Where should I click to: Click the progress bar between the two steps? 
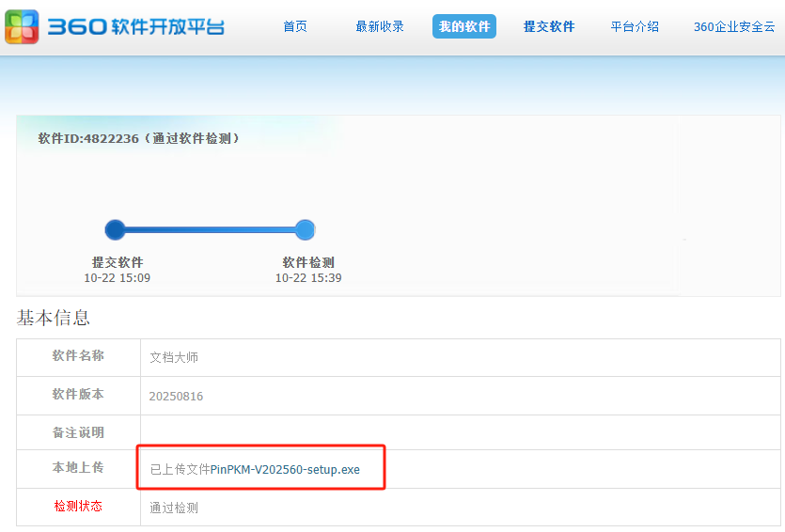[210, 229]
